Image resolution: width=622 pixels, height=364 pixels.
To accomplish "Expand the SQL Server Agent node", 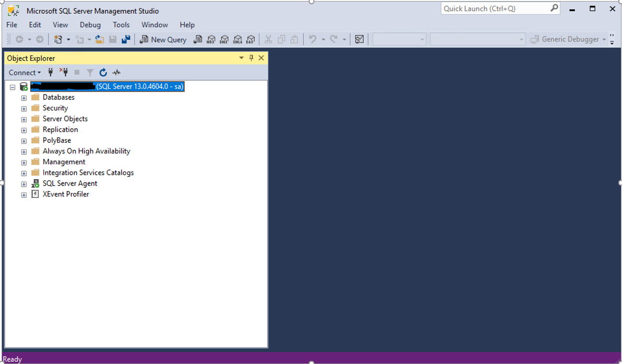I will coord(24,184).
